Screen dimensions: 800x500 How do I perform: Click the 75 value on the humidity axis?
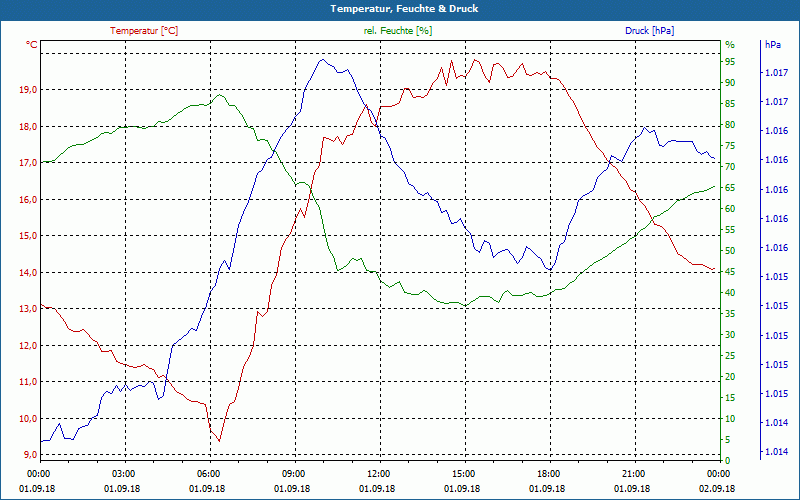coord(730,146)
